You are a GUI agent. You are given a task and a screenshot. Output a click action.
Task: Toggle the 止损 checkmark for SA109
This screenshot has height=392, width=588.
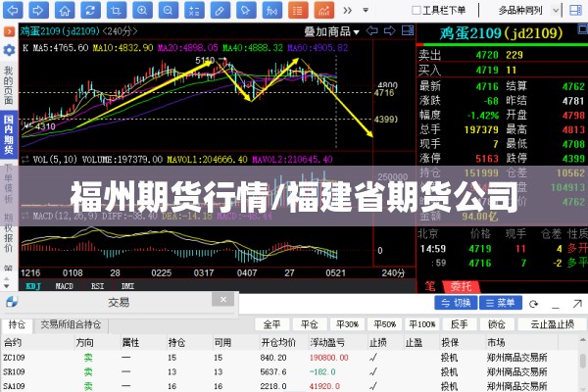pyautogui.click(x=373, y=386)
